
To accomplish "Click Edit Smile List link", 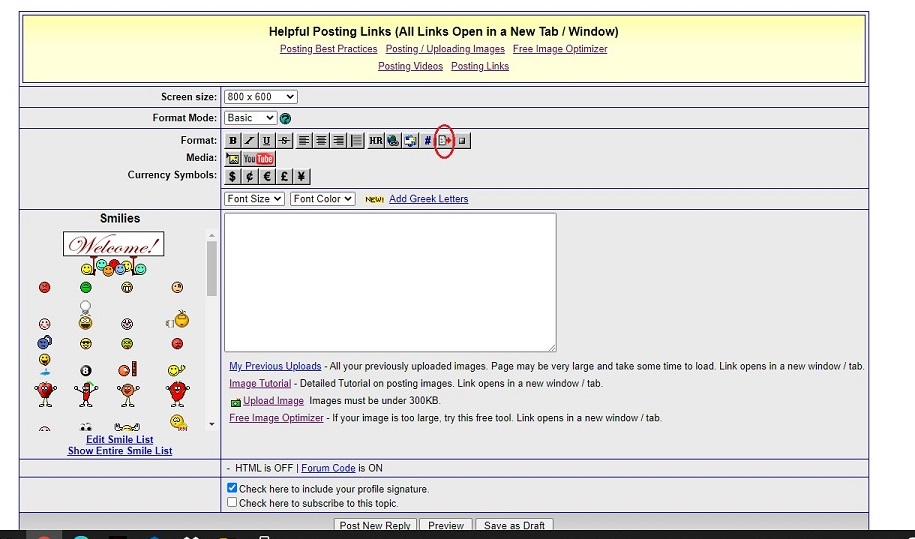I will click(120, 439).
